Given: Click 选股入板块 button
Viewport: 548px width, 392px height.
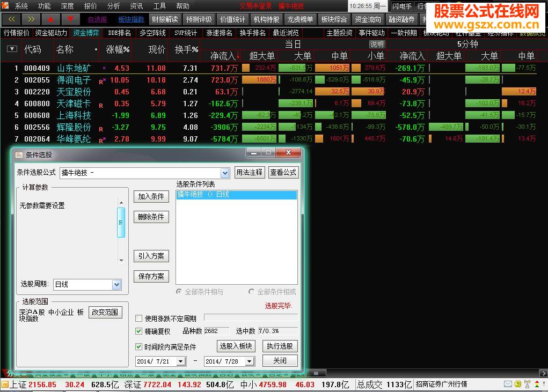Looking at the screenshot, I should (x=236, y=346).
